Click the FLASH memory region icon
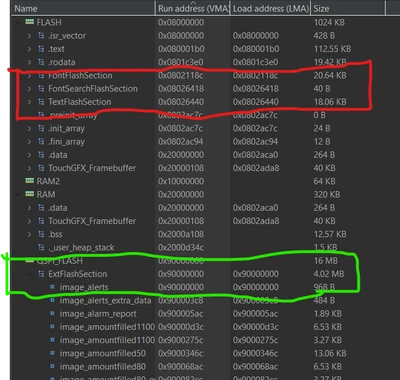Viewport: 400px width, 380px height. pyautogui.click(x=30, y=22)
